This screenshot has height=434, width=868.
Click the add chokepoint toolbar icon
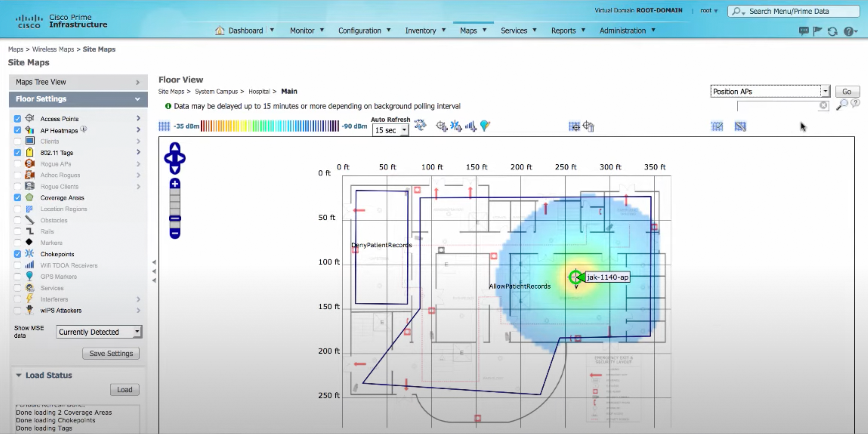tap(456, 126)
